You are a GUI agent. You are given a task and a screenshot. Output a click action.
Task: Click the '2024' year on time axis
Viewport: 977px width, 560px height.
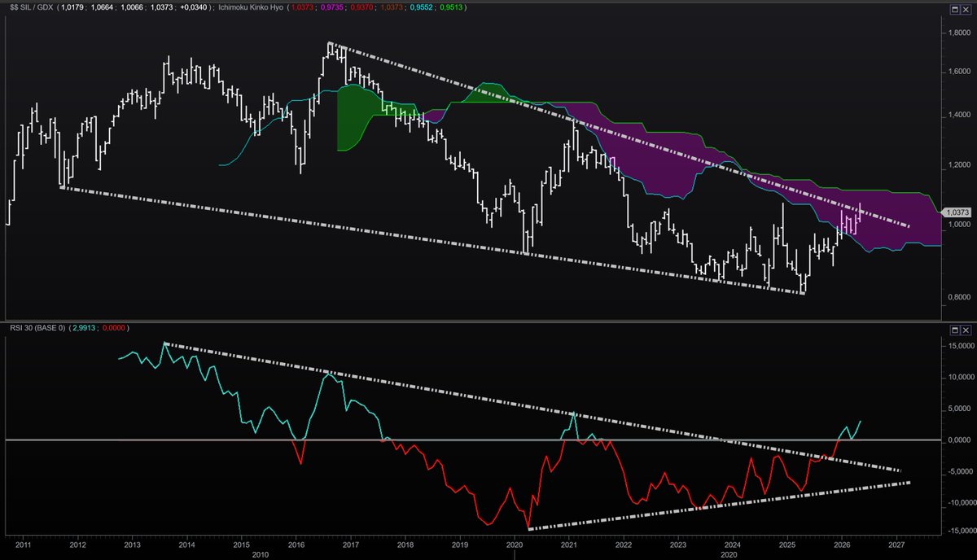point(732,544)
